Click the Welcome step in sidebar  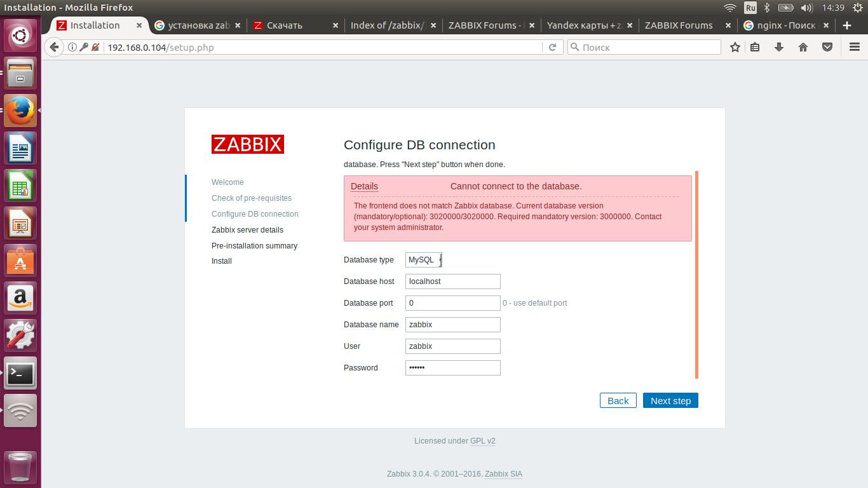[227, 182]
